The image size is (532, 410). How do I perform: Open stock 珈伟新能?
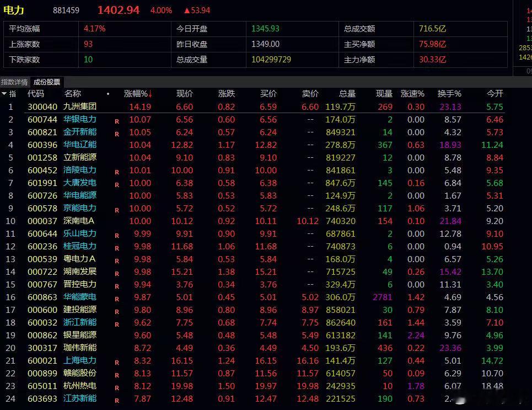80,348
